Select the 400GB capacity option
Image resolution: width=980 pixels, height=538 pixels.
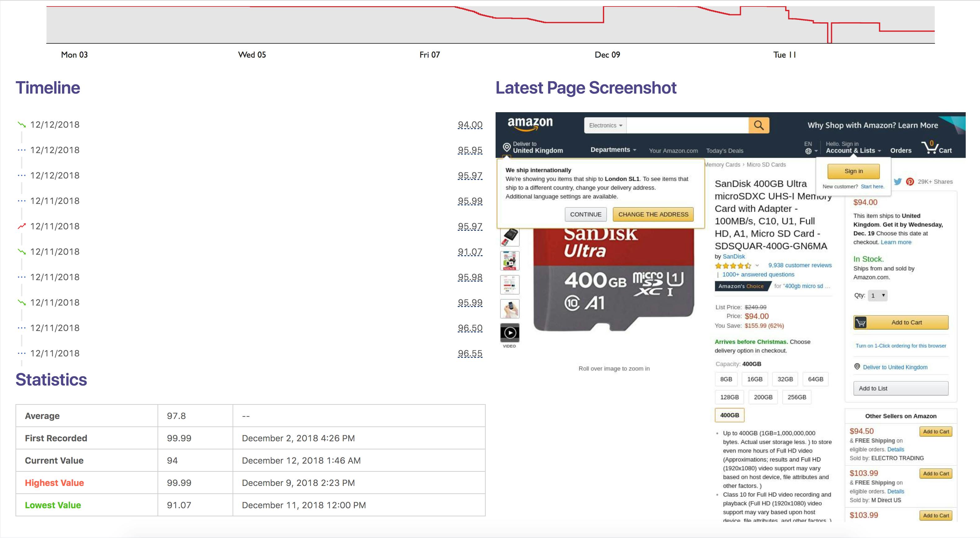point(729,415)
